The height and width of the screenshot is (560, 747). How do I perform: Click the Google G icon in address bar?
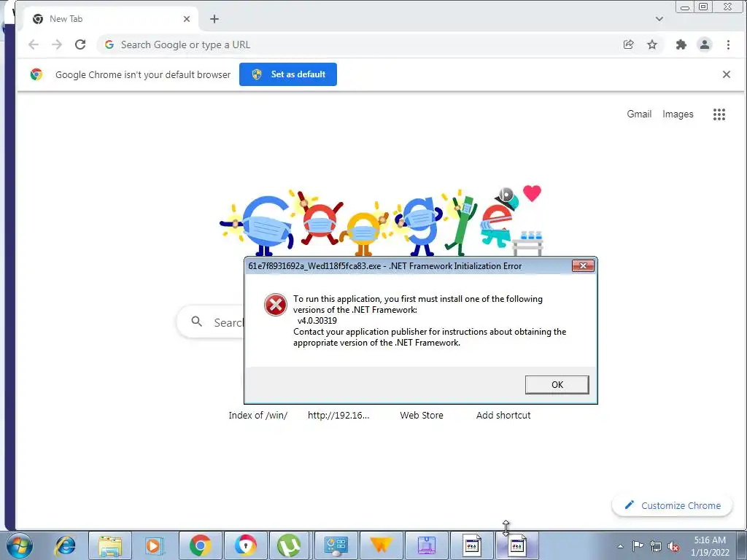tap(109, 44)
